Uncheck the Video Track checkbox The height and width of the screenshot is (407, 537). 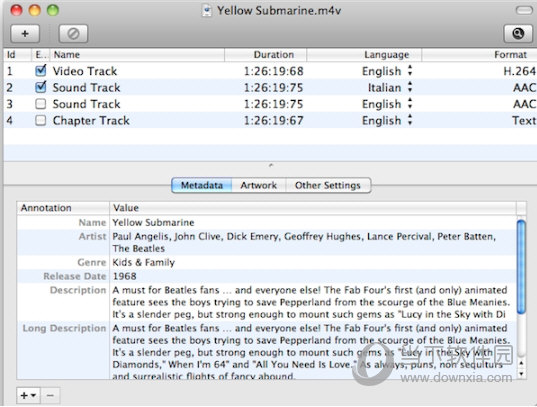41,71
